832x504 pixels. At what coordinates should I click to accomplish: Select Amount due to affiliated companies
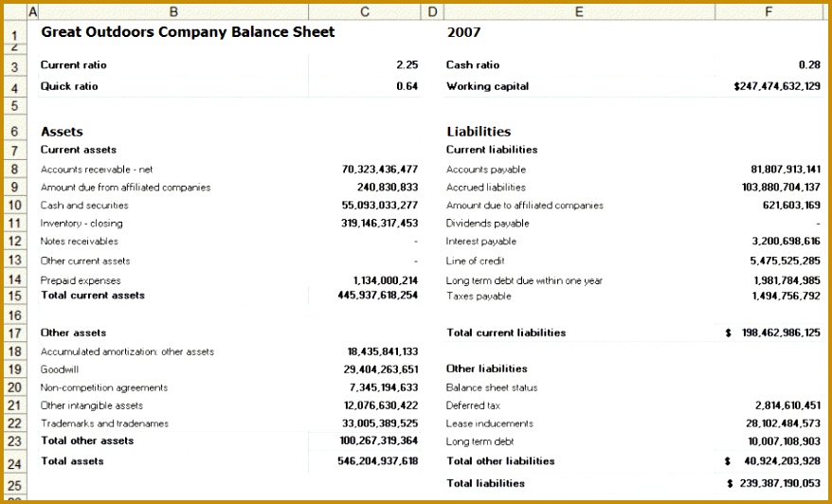[525, 206]
